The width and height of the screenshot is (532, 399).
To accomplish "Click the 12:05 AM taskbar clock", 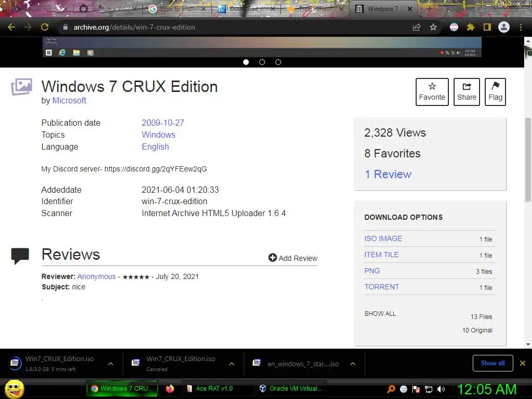I will [x=487, y=389].
